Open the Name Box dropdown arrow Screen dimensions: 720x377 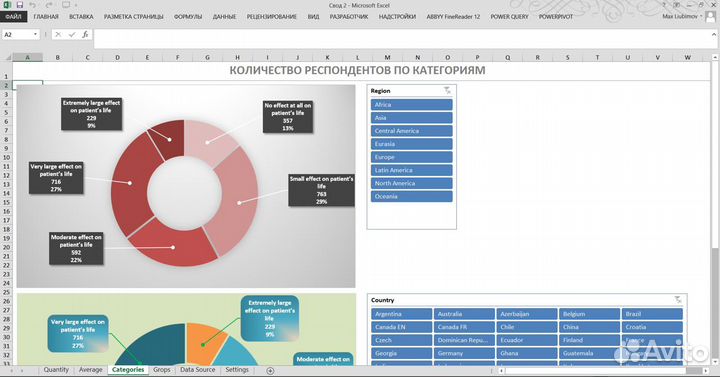point(35,34)
